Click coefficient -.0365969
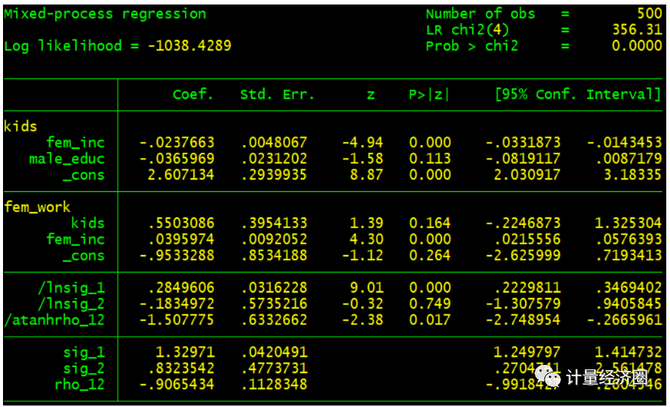Screen dimensions: 670x407 (x=177, y=159)
